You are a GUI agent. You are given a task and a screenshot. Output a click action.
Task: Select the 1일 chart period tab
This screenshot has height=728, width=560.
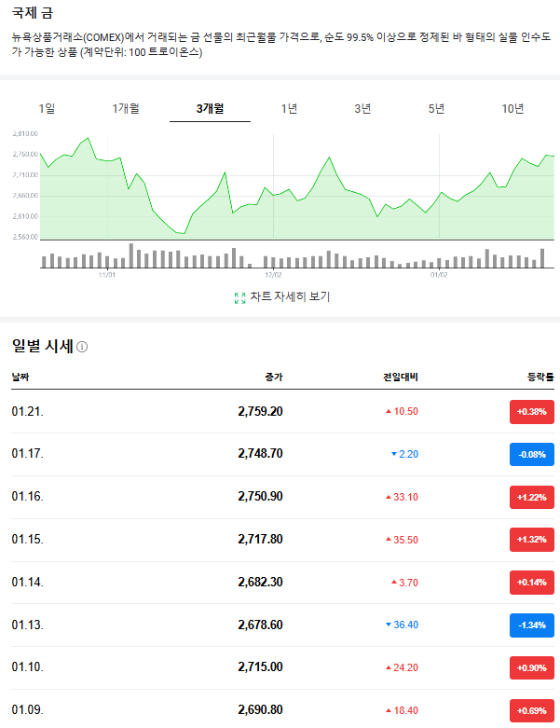pyautogui.click(x=47, y=109)
